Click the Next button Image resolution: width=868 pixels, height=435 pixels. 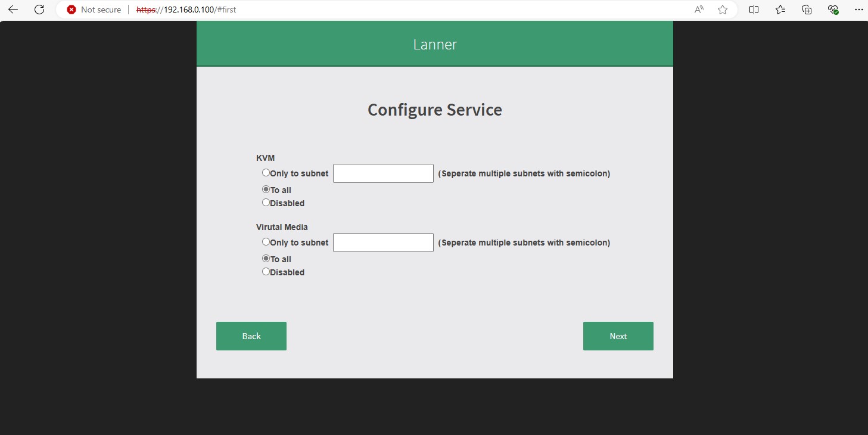tap(618, 336)
